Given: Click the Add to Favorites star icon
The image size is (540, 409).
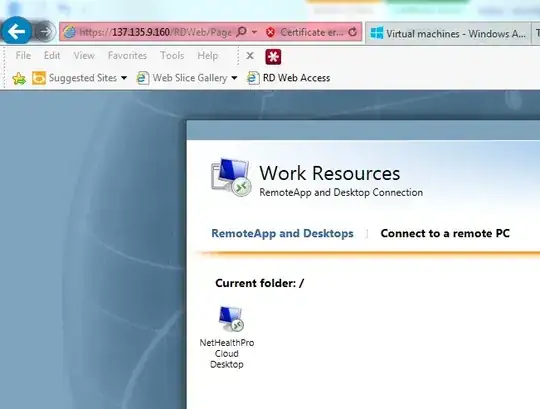Looking at the screenshot, I should coord(19,78).
